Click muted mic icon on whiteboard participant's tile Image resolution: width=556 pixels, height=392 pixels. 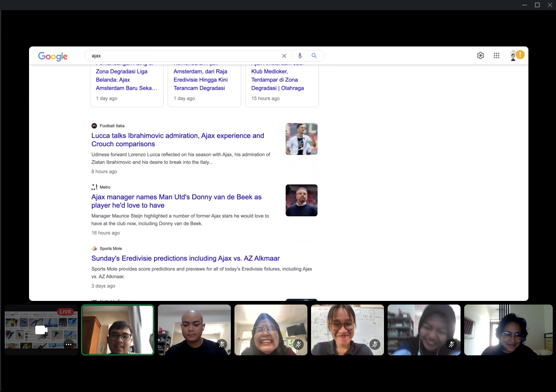(375, 344)
